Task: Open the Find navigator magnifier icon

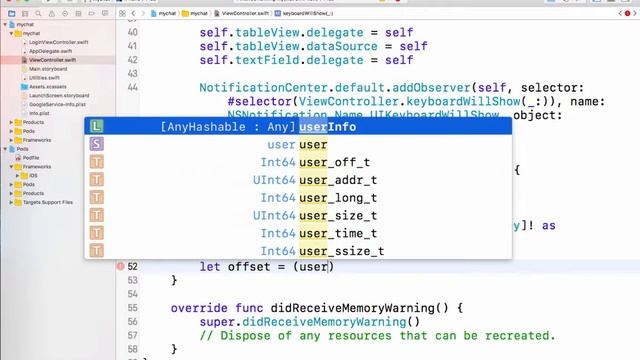Action: pyautogui.click(x=38, y=13)
